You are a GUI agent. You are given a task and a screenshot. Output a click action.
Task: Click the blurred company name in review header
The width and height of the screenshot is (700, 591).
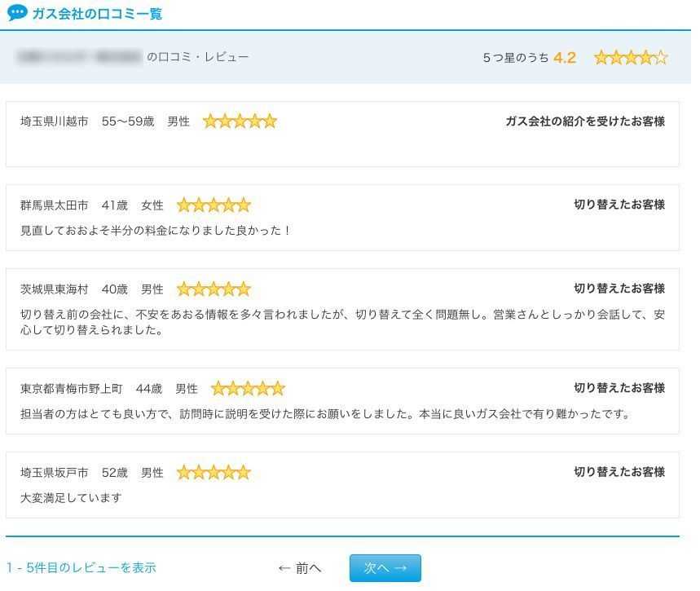point(80,57)
